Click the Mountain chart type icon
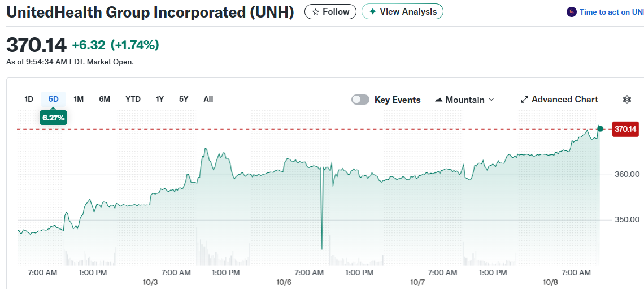Image resolution: width=644 pixels, height=289 pixels. (x=439, y=100)
